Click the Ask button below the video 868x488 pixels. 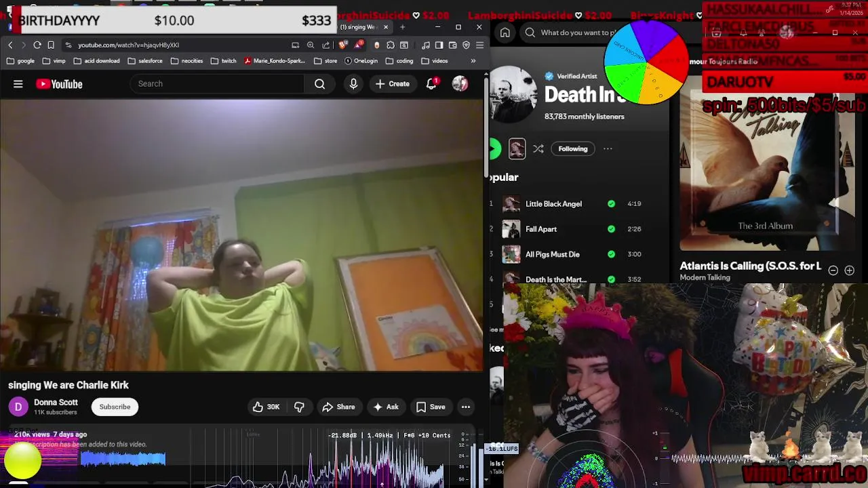coord(385,407)
